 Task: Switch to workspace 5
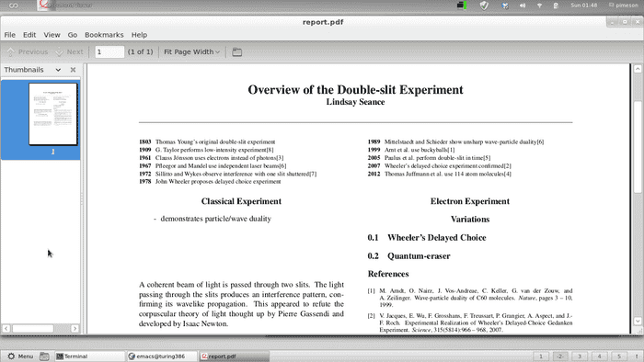(619, 356)
